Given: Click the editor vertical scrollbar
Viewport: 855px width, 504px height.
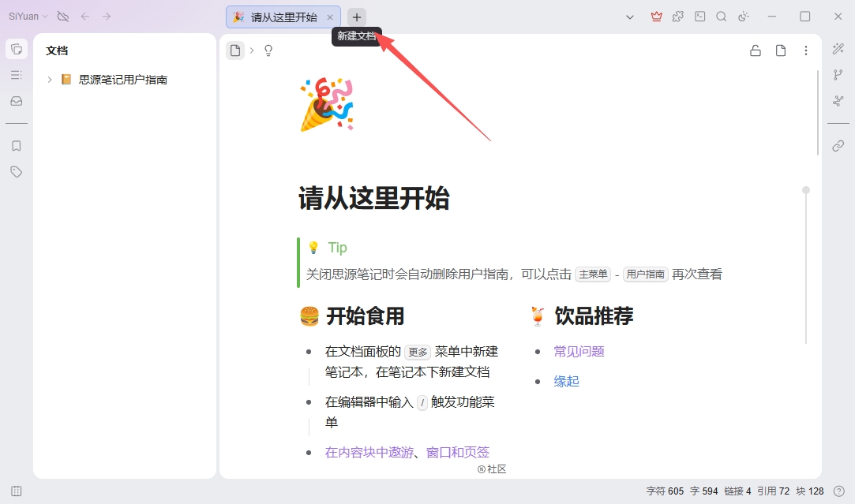Looking at the screenshot, I should [x=818, y=114].
